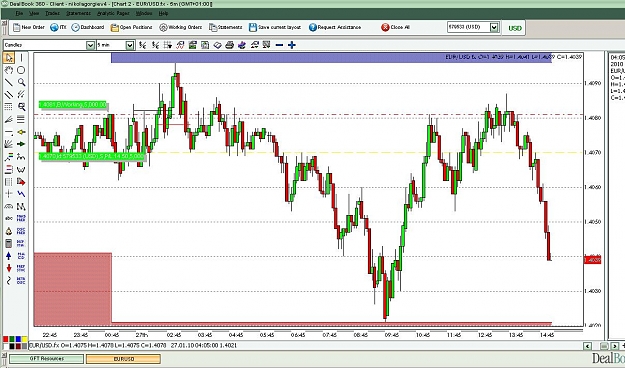Show Working Orders
This screenshot has width=625, height=368.
click(x=181, y=27)
